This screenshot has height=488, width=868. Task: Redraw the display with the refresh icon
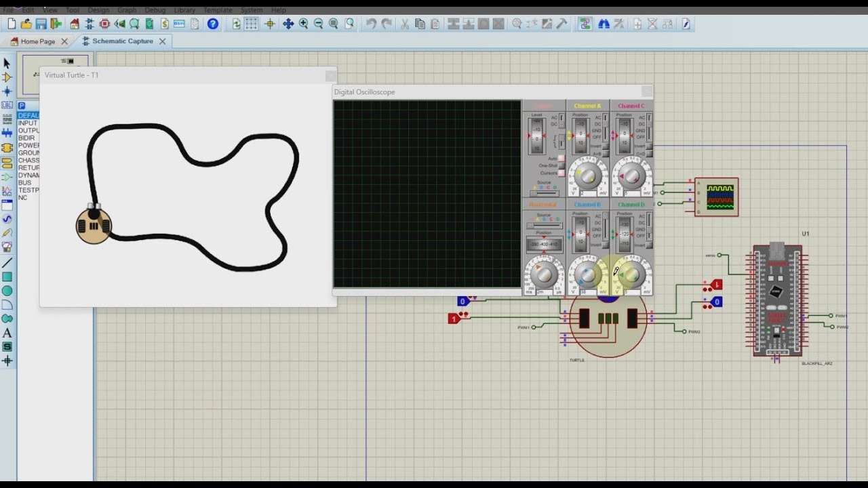(236, 24)
